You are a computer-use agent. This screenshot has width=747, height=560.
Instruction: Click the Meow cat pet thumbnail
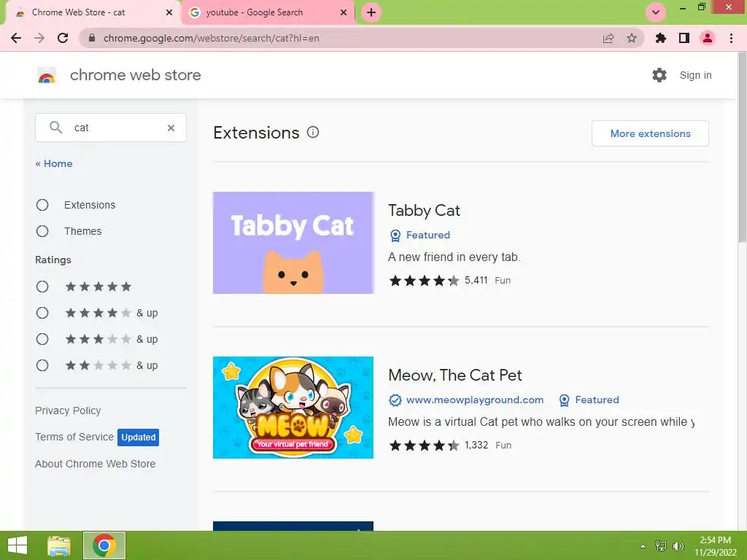pos(293,408)
